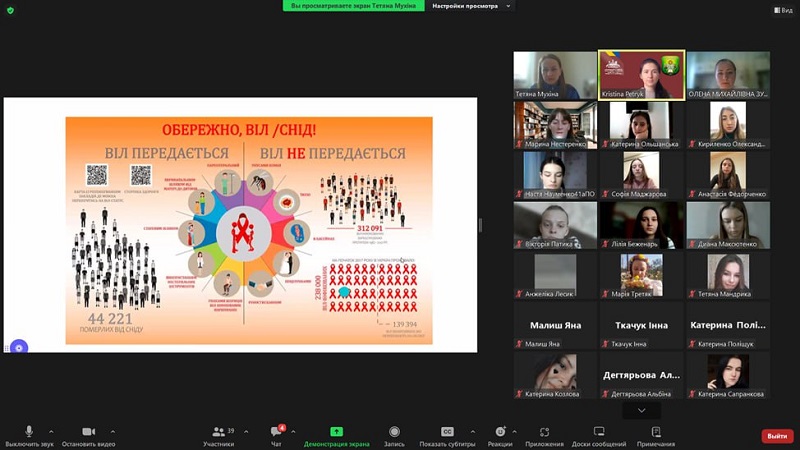Open the Реакции reactions picker
The width and height of the screenshot is (800, 450).
pyautogui.click(x=500, y=431)
